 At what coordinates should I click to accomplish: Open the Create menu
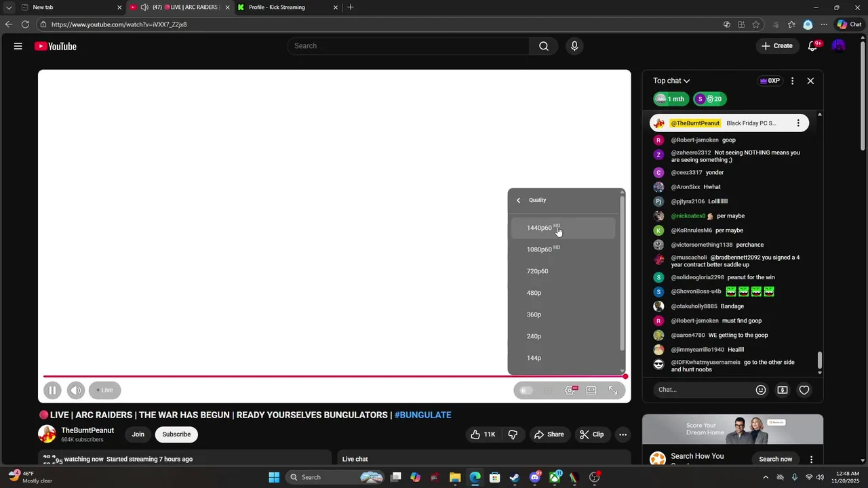pyautogui.click(x=777, y=46)
